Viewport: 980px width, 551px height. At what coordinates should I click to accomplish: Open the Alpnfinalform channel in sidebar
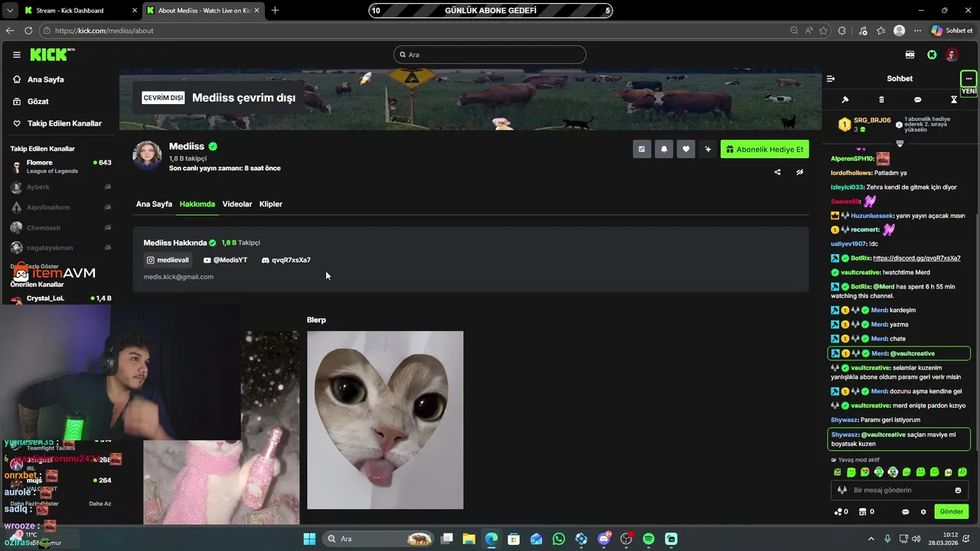tap(61, 207)
